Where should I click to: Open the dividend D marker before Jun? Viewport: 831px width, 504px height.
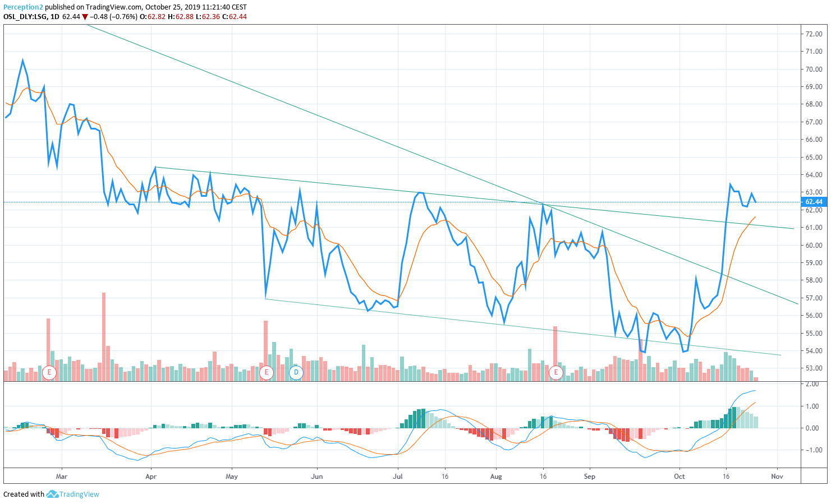click(296, 372)
